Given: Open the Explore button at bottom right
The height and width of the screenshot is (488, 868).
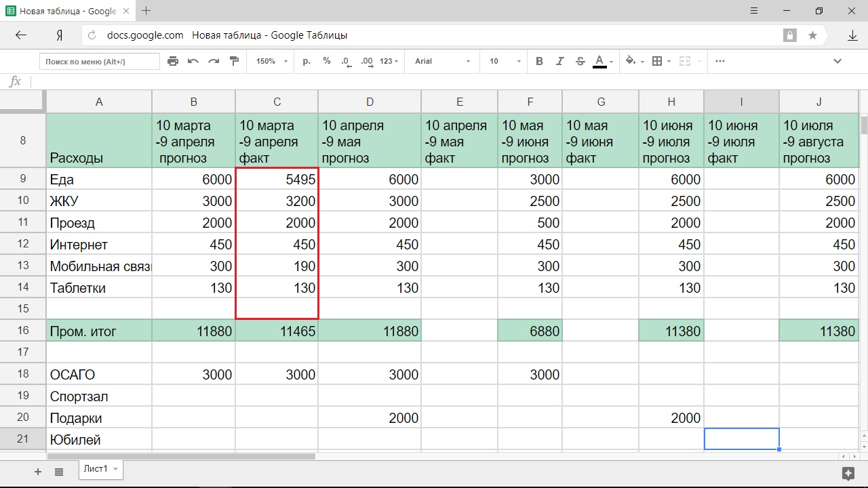Looking at the screenshot, I should (x=848, y=472).
